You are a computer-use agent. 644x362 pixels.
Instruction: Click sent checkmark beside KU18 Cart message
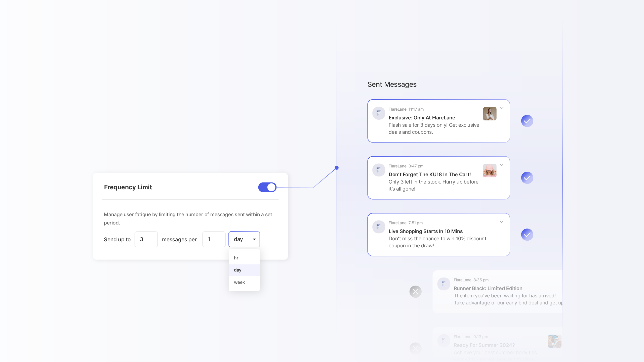point(527,178)
